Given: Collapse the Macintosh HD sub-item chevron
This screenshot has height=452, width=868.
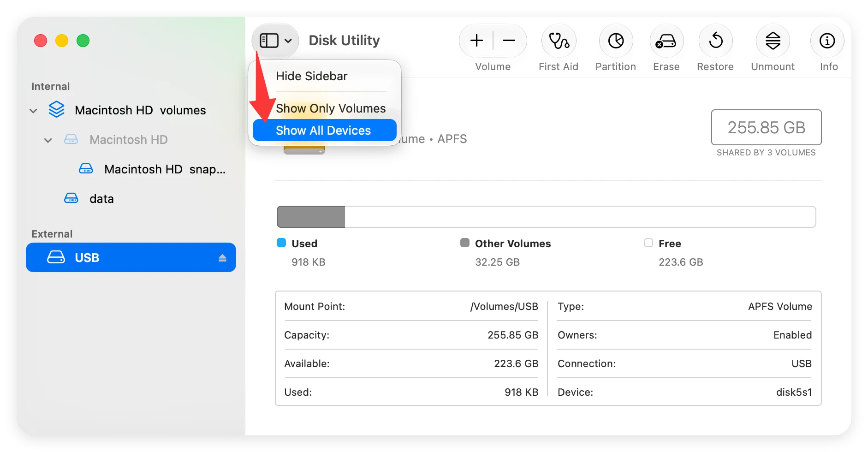Looking at the screenshot, I should pyautogui.click(x=48, y=140).
